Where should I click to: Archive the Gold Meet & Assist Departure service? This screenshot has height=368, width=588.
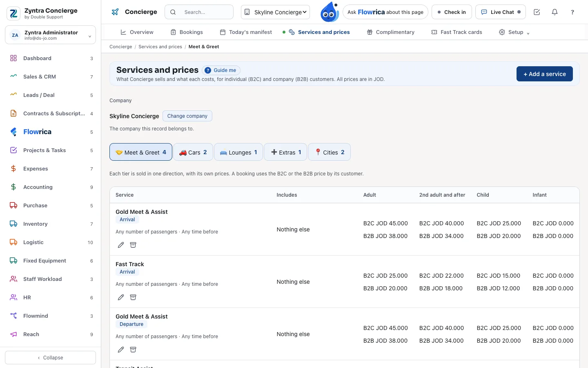(x=133, y=350)
